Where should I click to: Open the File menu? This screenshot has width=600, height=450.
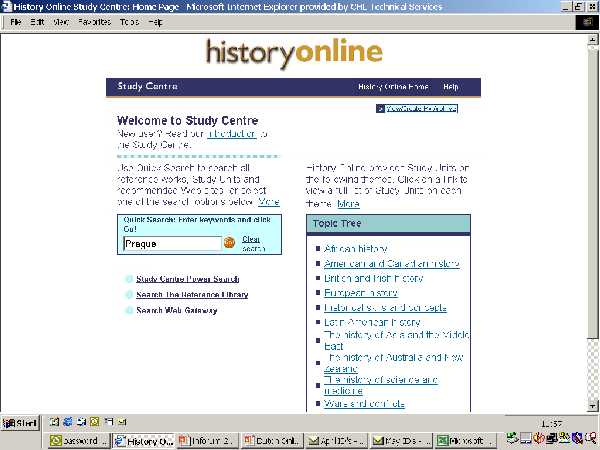pos(16,22)
